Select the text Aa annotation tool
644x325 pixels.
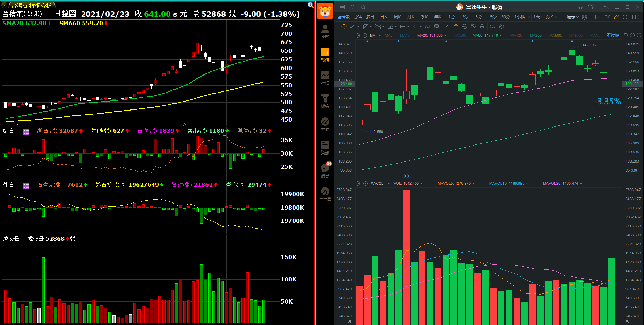[x=427, y=26]
